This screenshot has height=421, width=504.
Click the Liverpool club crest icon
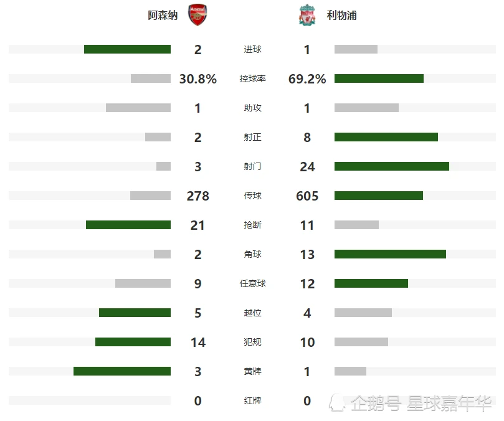point(307,15)
